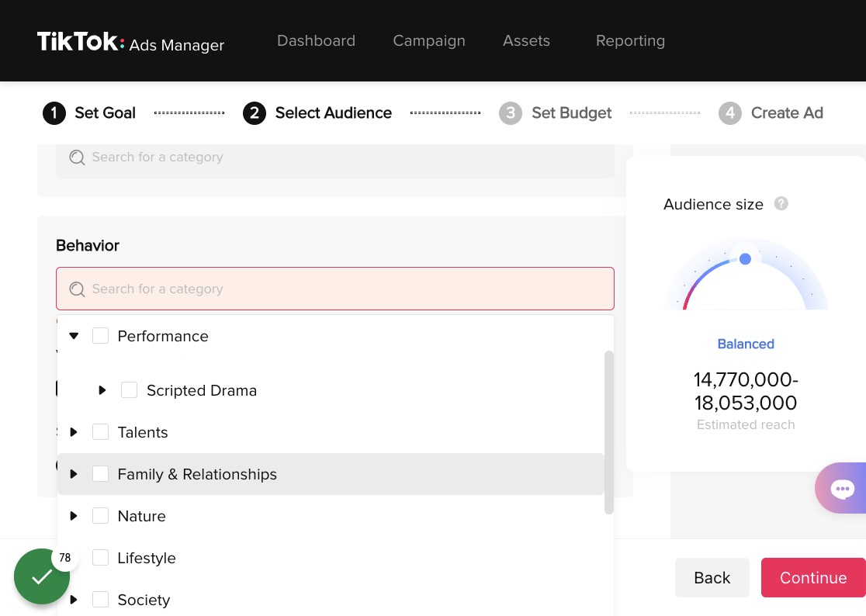Image resolution: width=866 pixels, height=616 pixels.
Task: Open the Audience size help icon
Action: click(781, 204)
